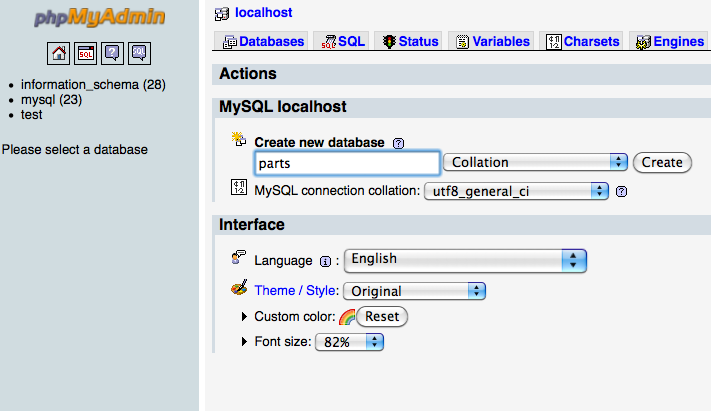Click the Please select a database text

coord(74,149)
